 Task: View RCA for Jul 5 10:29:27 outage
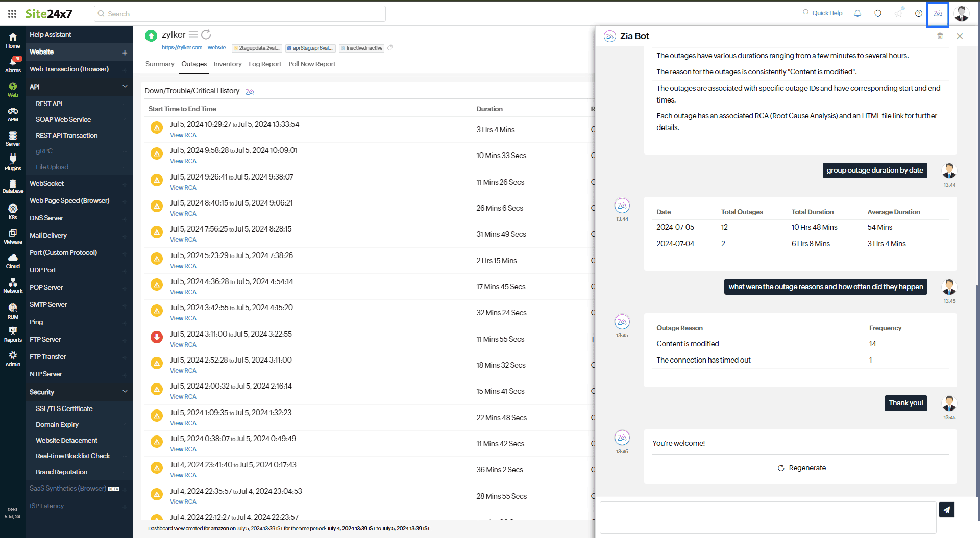pos(183,135)
